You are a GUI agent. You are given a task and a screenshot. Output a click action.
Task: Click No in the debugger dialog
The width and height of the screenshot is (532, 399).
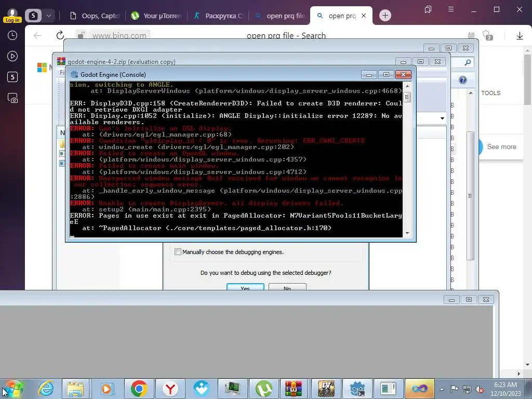pyautogui.click(x=287, y=287)
